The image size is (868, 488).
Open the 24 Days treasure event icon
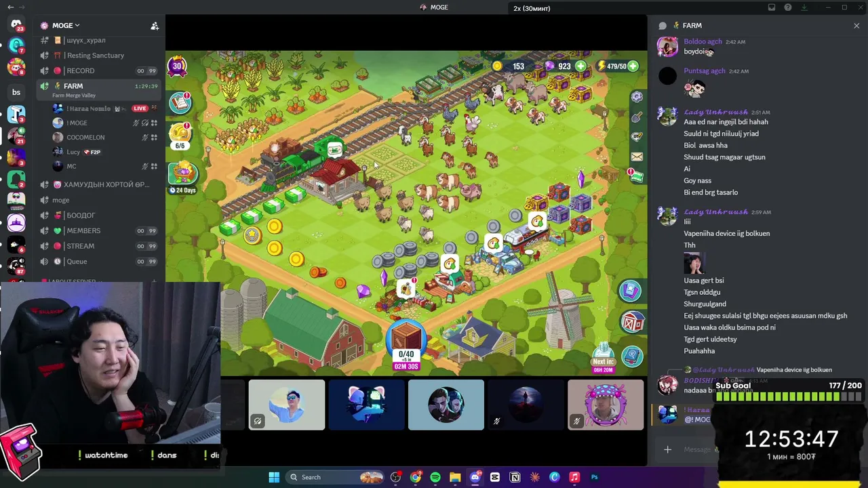182,178
